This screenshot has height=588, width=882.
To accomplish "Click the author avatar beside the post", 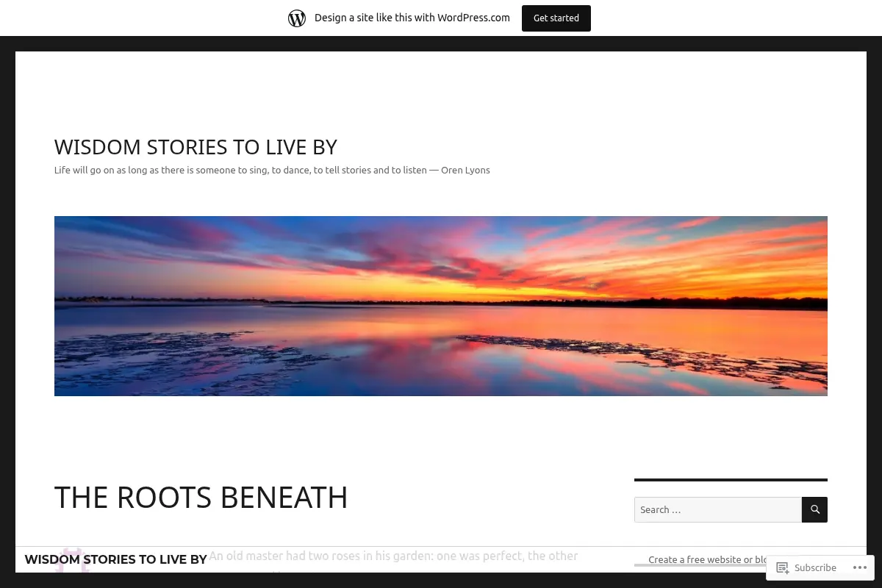I will pos(72,560).
